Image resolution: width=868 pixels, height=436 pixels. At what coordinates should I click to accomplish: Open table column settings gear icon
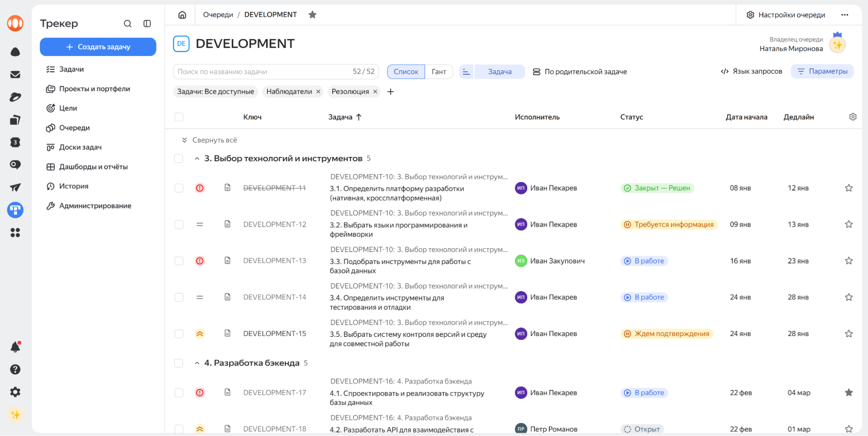click(852, 117)
